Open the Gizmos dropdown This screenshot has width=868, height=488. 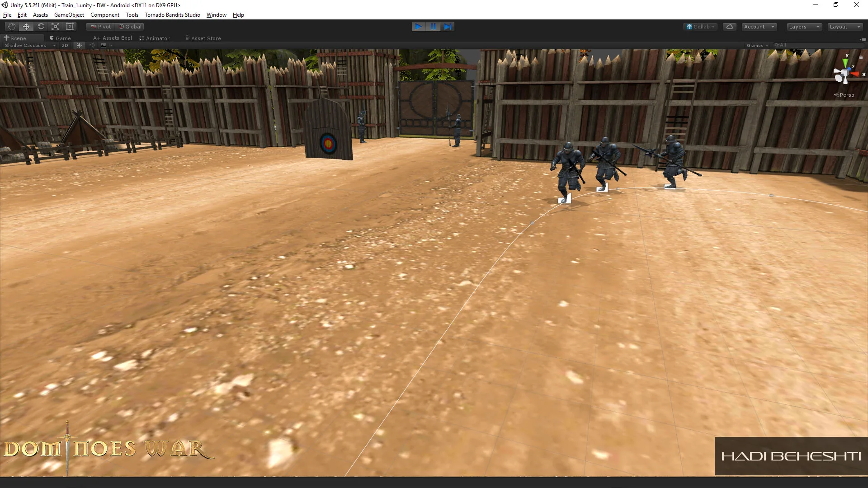pos(757,46)
